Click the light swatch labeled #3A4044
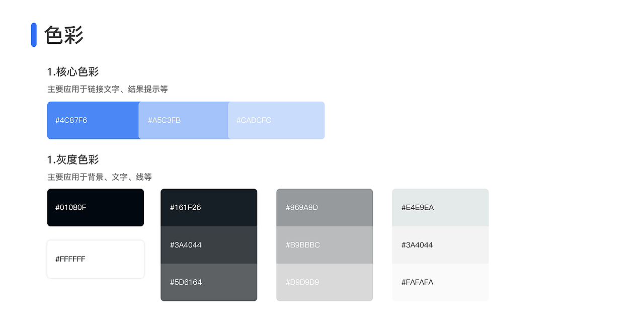 (x=440, y=245)
